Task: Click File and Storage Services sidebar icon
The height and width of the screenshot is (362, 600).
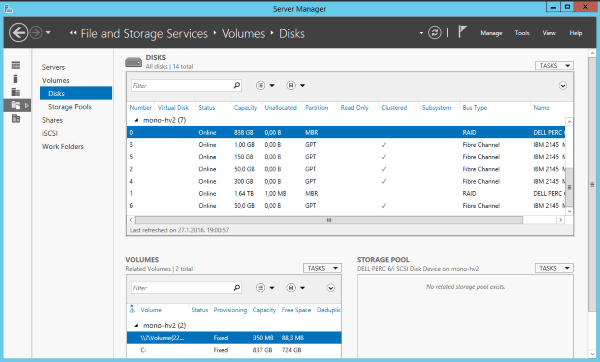Action: (x=16, y=105)
